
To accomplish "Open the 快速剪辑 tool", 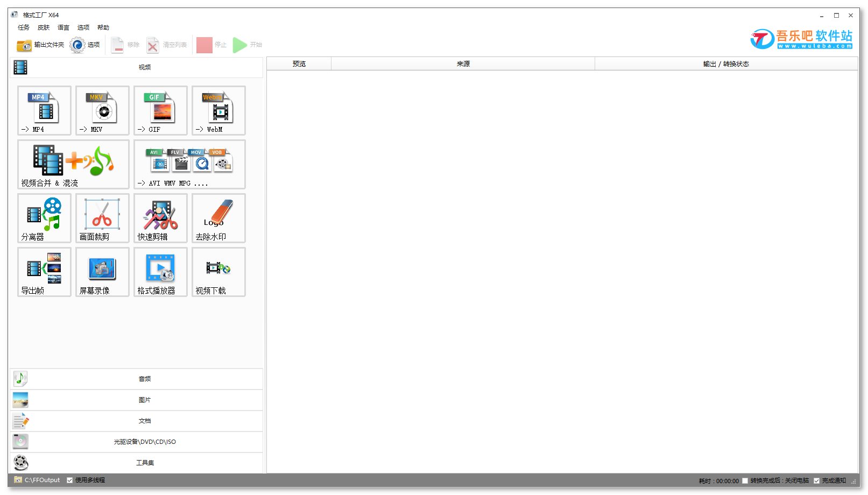I will [x=160, y=218].
